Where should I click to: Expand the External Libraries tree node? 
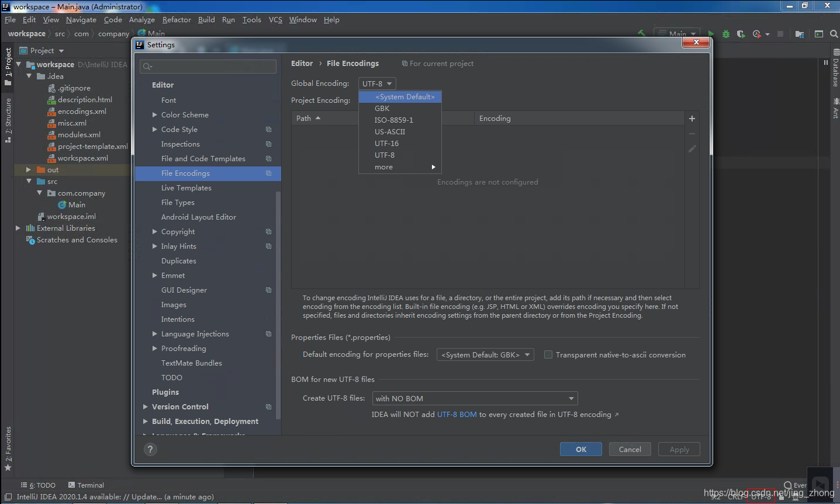click(x=18, y=228)
